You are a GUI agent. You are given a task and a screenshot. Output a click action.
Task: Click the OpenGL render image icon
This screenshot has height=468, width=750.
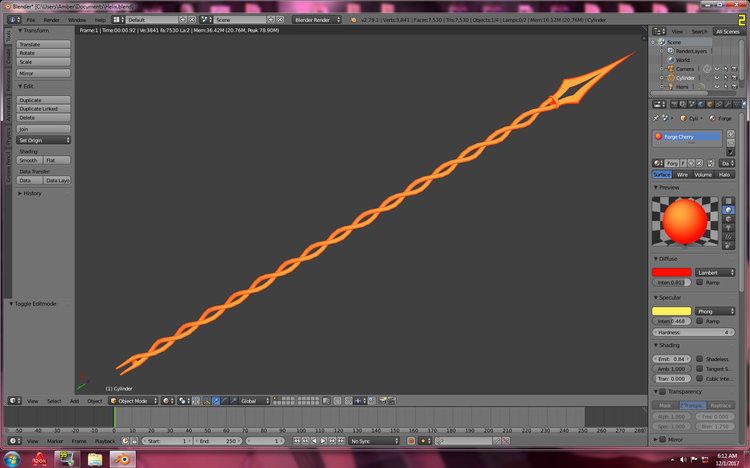(383, 401)
